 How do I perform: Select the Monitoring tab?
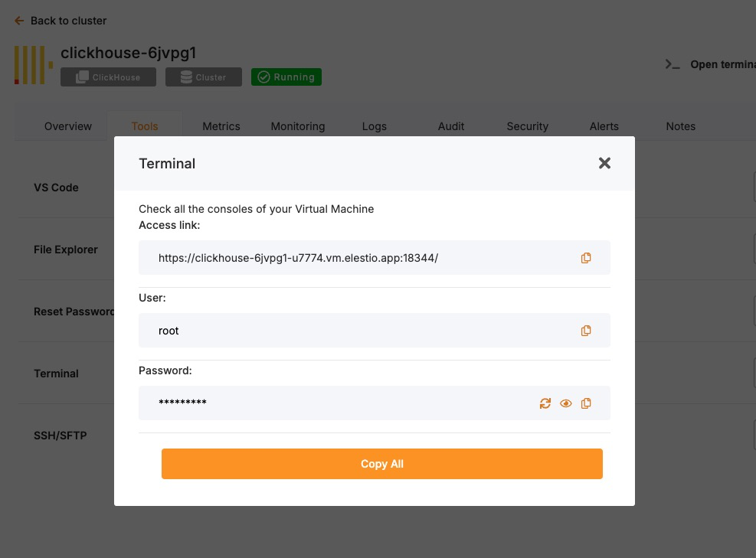coord(298,126)
